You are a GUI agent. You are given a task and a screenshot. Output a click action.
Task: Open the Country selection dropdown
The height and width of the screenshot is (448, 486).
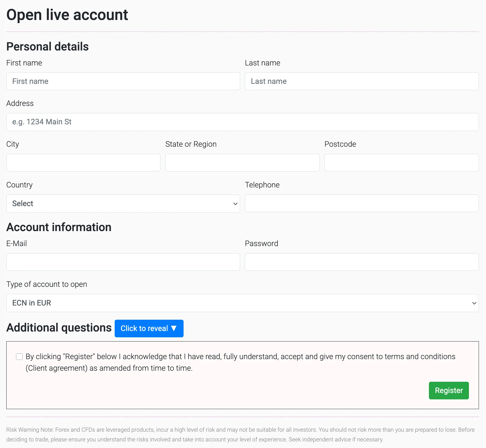pyautogui.click(x=123, y=203)
